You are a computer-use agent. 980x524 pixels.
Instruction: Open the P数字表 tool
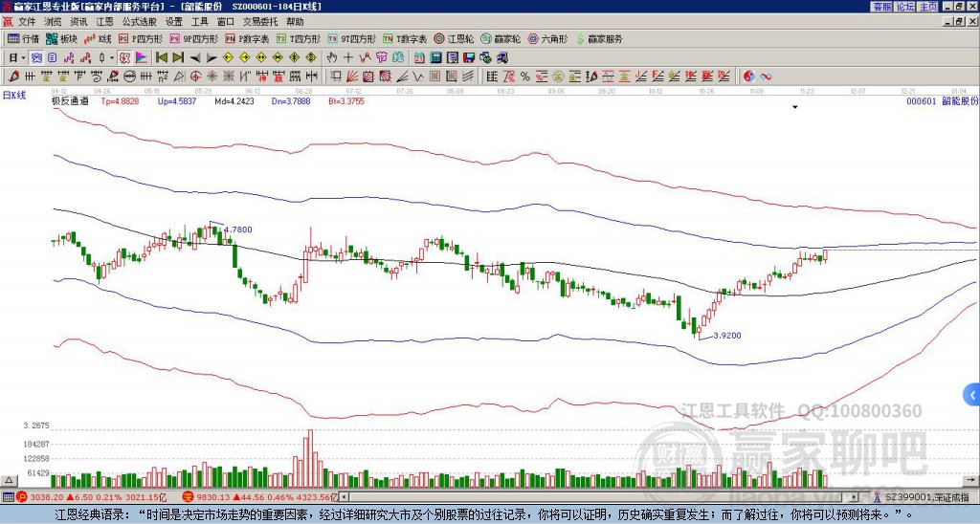pos(247,39)
